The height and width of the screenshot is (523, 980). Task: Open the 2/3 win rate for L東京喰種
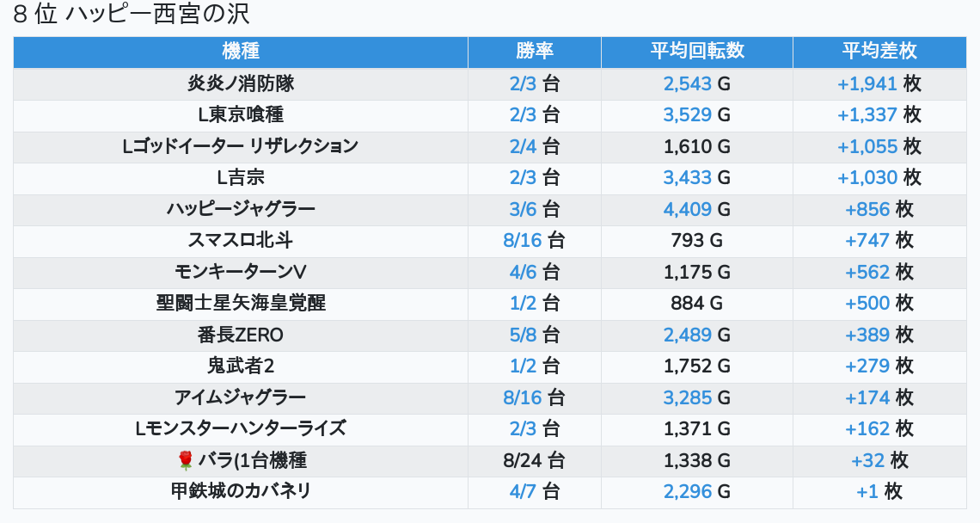[523, 114]
